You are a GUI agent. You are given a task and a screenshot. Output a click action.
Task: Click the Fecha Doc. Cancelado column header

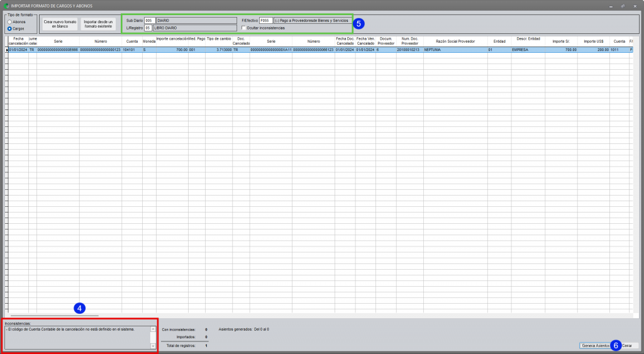[x=345, y=41]
